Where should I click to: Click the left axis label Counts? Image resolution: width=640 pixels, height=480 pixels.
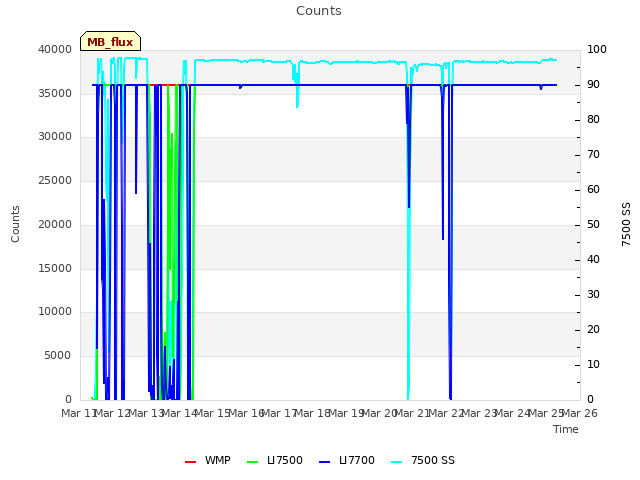point(15,224)
